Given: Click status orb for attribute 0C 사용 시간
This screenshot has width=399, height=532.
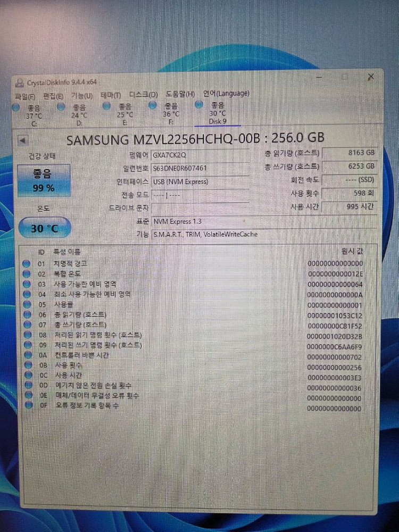Looking at the screenshot, I should [28, 376].
